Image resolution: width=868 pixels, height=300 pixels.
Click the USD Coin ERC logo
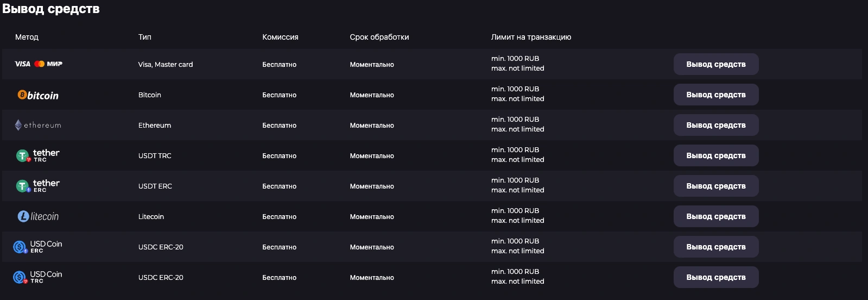[38, 247]
